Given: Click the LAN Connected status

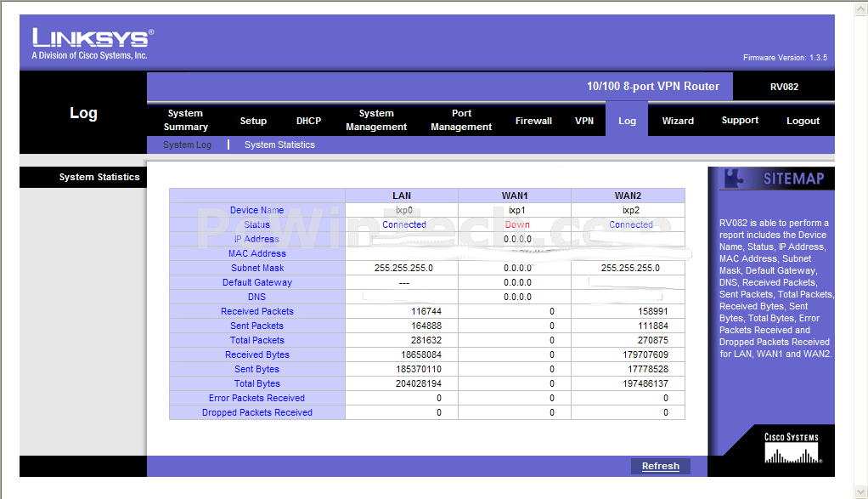Looking at the screenshot, I should [x=404, y=225].
